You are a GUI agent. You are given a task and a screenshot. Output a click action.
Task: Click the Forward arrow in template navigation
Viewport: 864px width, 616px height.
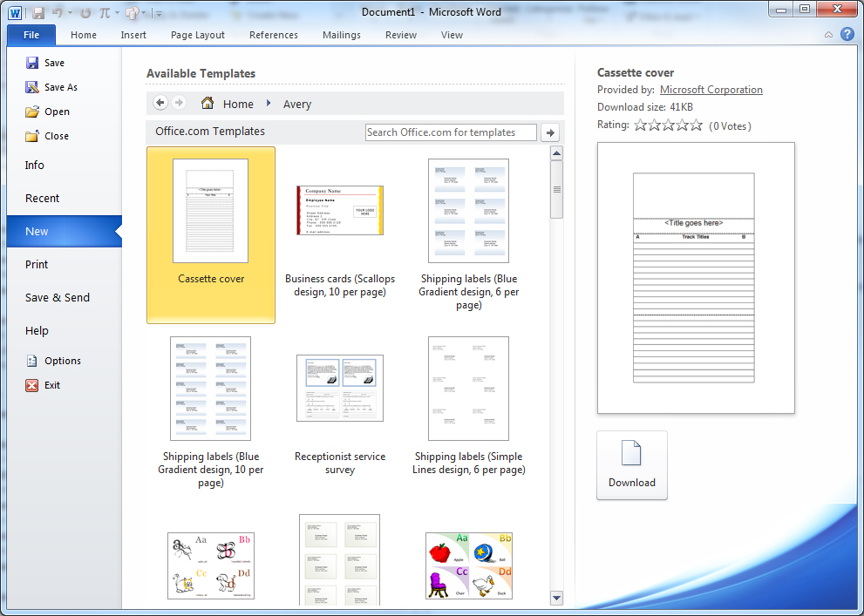click(179, 103)
